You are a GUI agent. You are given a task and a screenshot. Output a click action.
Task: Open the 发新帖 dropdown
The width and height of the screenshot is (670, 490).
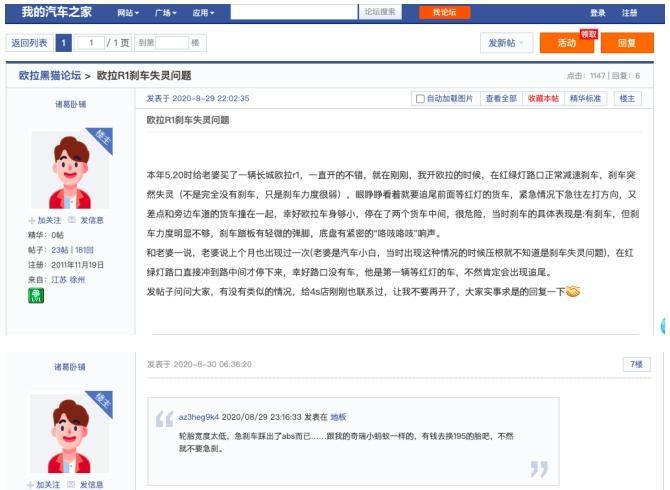(506, 43)
